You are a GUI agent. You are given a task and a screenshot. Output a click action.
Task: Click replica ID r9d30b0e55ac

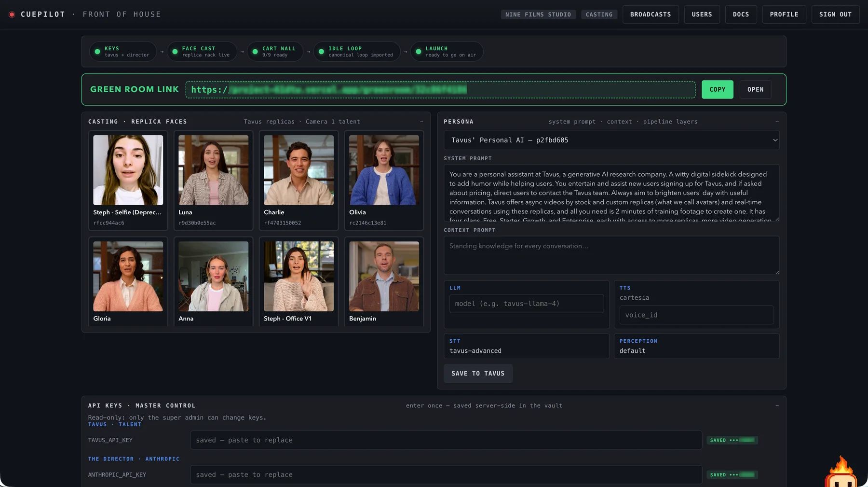197,223
